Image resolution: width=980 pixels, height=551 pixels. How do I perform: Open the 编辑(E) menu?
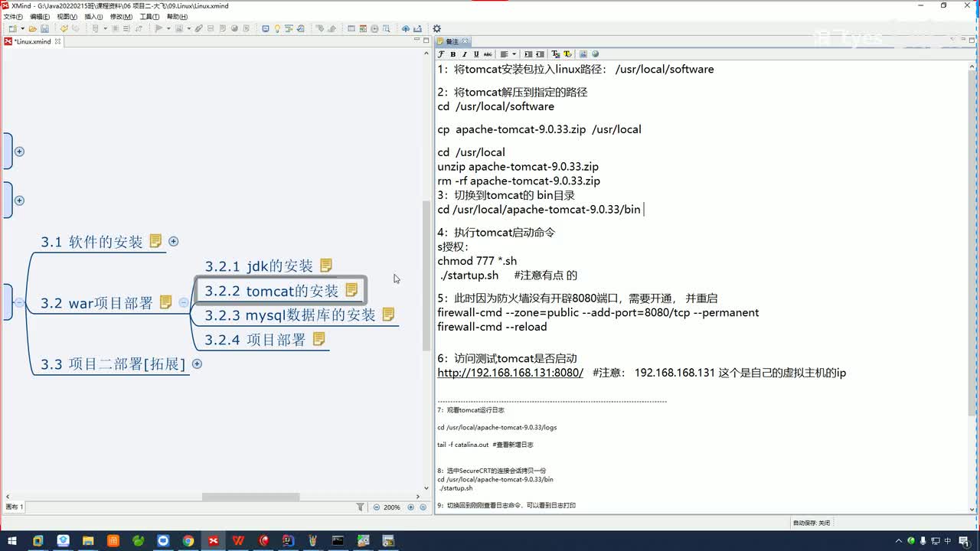coord(40,16)
